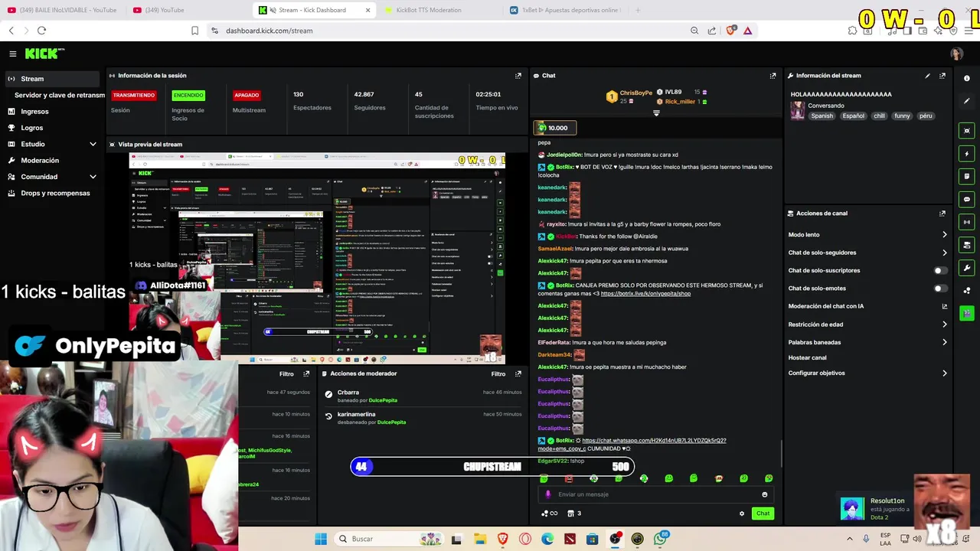This screenshot has width=980, height=551.
Task: Toggle Chat de solo-suscriptores switch
Action: pyautogui.click(x=940, y=271)
